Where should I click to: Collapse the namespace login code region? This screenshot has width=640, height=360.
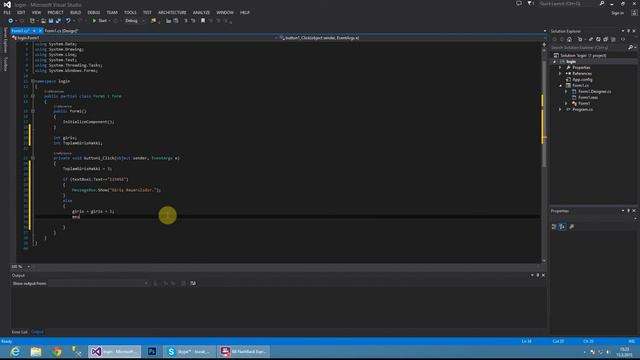[x=33, y=81]
